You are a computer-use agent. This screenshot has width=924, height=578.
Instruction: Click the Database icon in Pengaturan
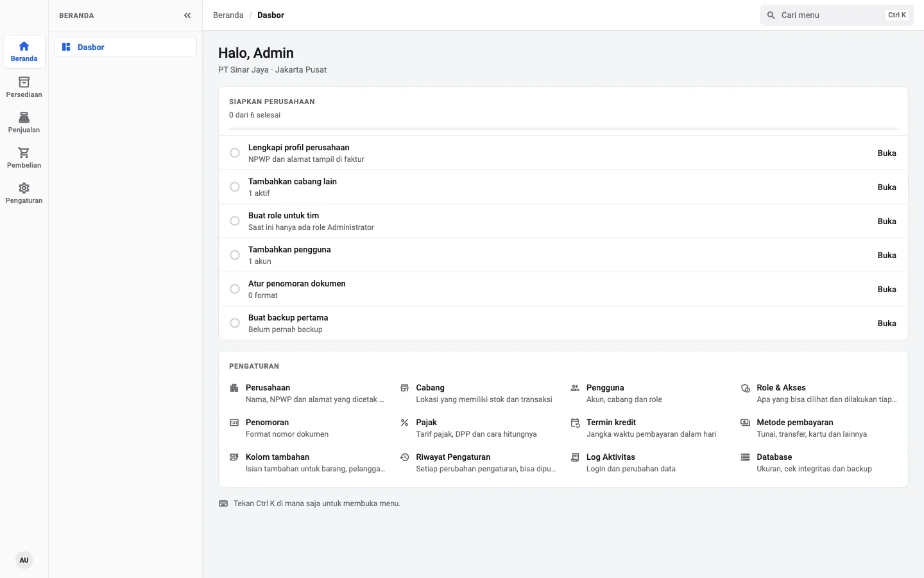pos(745,457)
